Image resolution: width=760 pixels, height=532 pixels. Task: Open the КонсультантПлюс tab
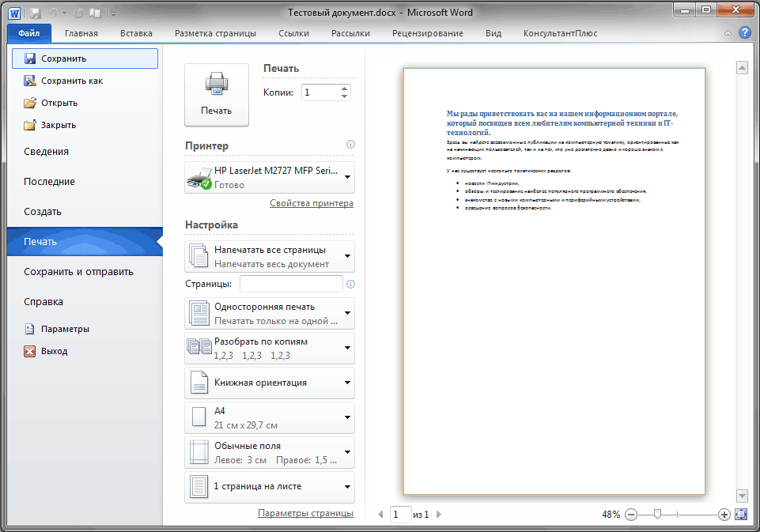point(560,33)
